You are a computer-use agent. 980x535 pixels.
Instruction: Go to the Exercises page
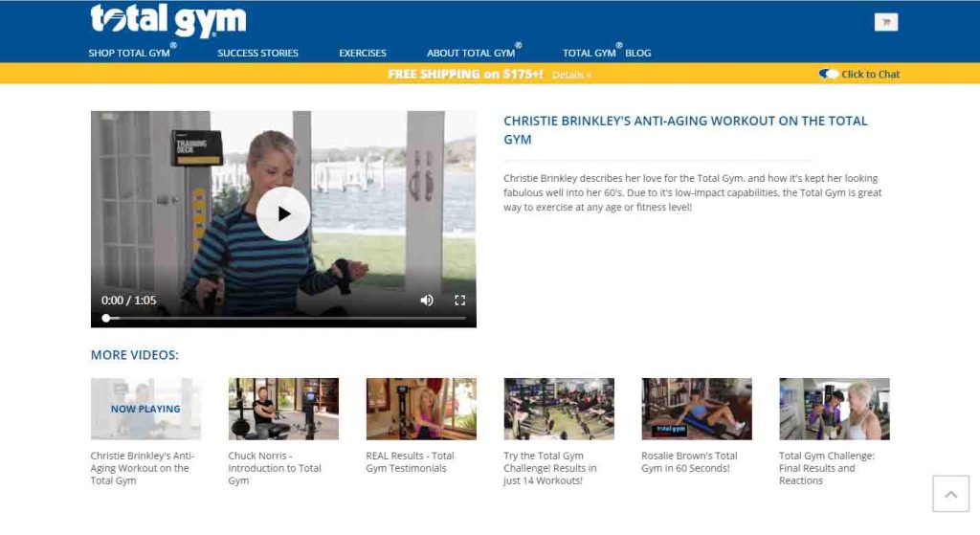(x=363, y=54)
